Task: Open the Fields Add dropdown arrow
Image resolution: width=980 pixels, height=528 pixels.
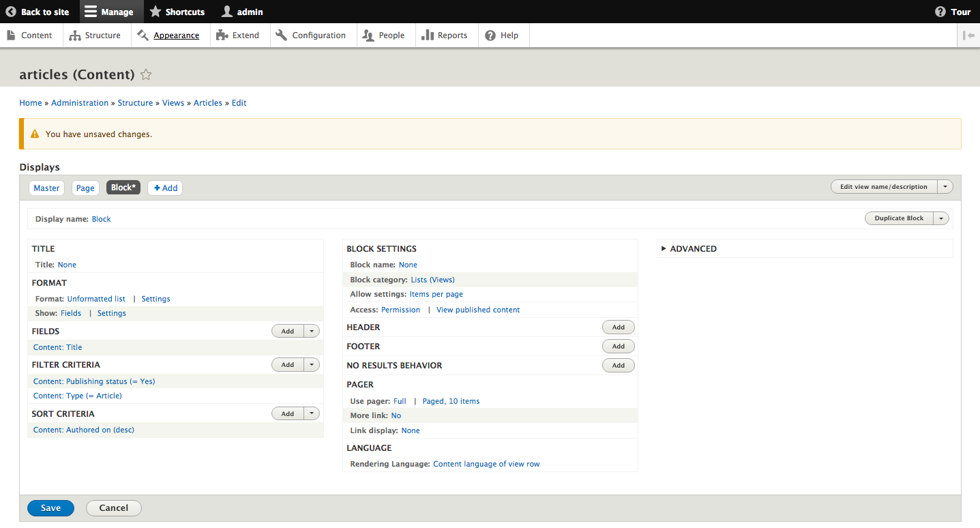Action: pos(312,331)
